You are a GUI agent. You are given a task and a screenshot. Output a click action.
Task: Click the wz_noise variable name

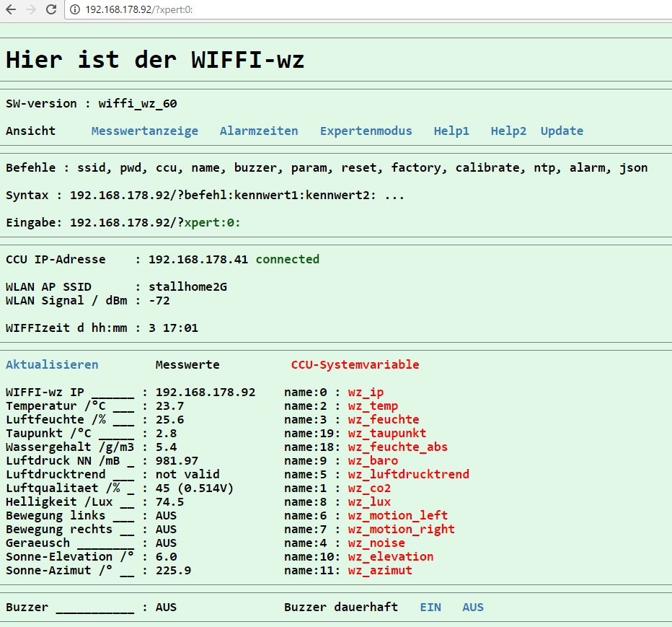[376, 543]
